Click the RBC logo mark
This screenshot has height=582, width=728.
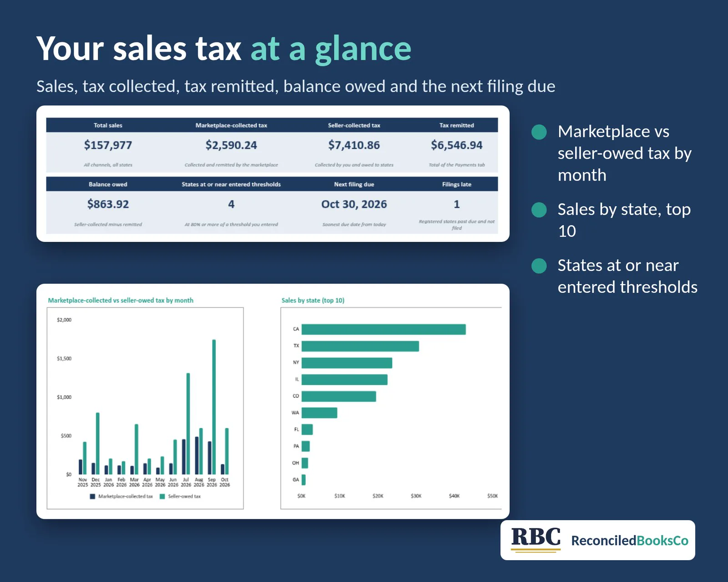(x=536, y=539)
